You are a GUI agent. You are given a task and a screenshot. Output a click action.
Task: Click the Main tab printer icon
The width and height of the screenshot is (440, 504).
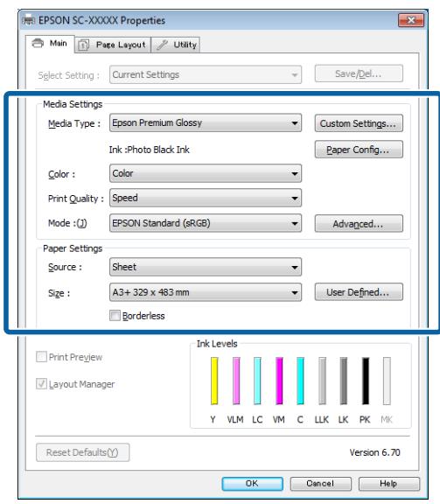[x=38, y=43]
